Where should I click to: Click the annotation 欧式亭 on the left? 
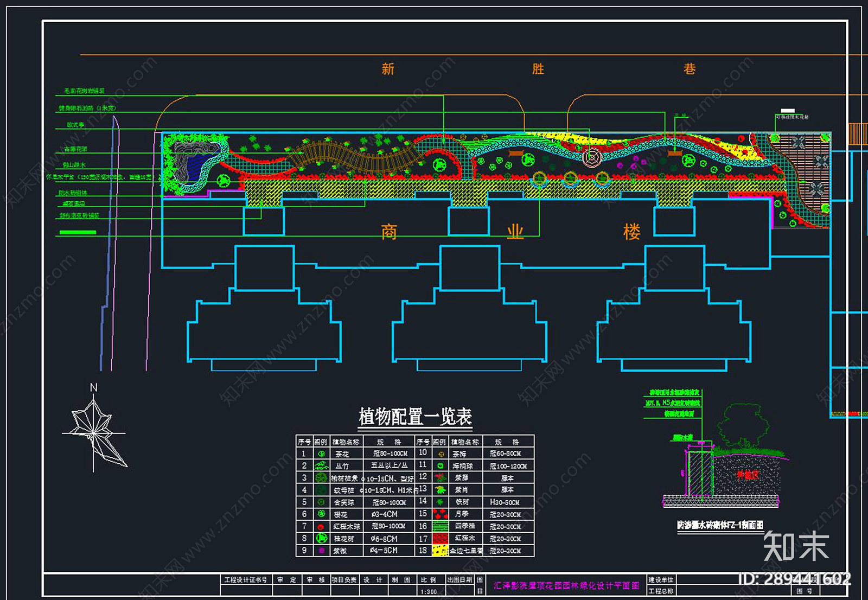pos(75,125)
